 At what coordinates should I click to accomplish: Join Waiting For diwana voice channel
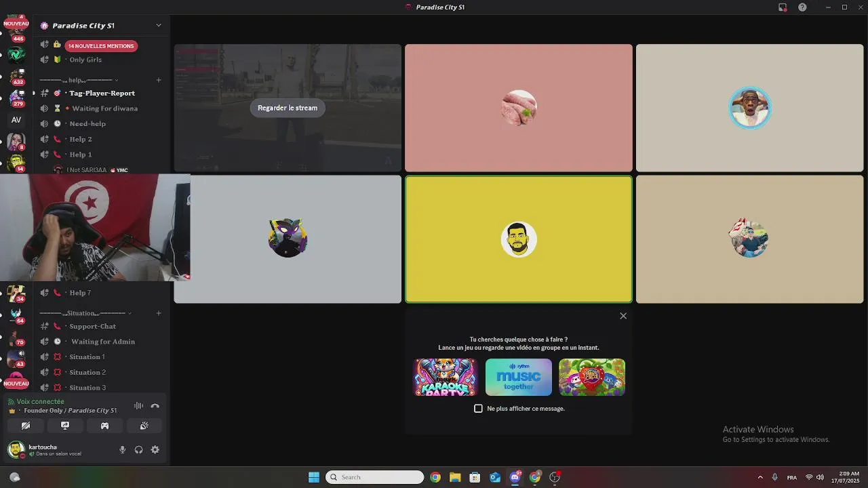coord(101,108)
